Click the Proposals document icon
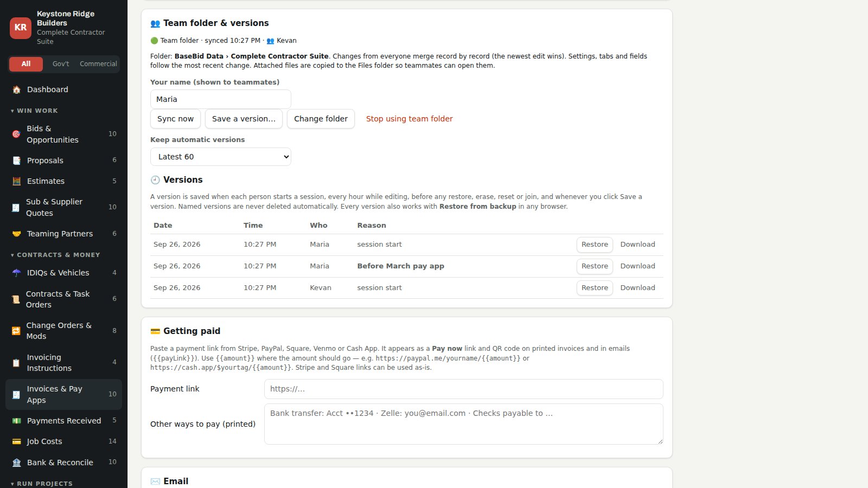868x488 pixels. [x=16, y=160]
